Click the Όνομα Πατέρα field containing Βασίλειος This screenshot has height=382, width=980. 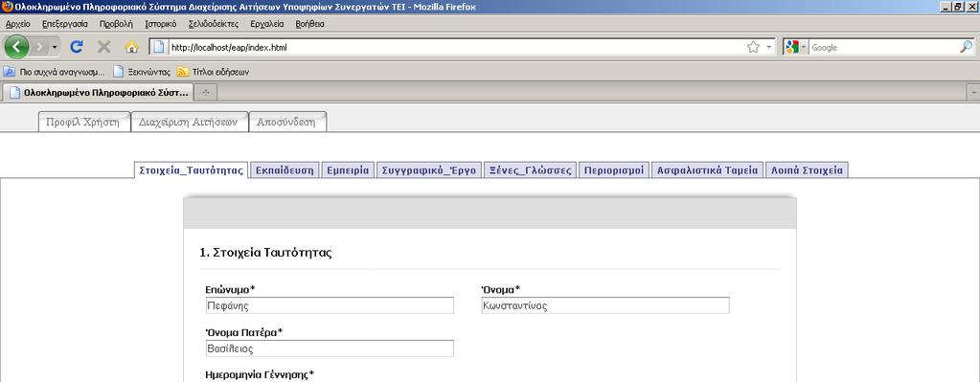(x=330, y=348)
